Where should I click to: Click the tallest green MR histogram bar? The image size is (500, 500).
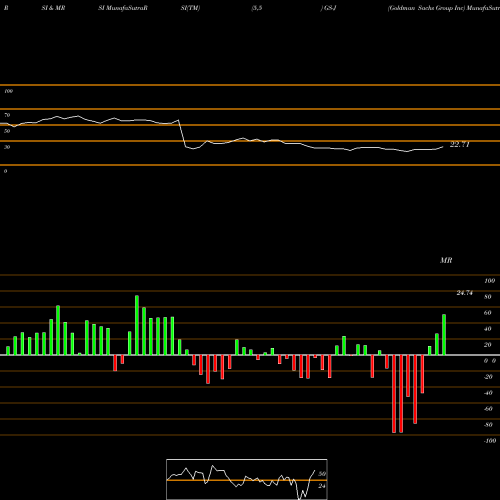(x=137, y=325)
